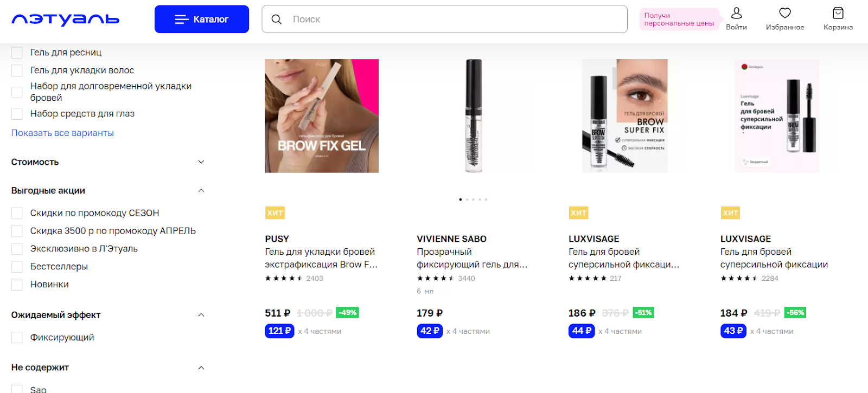Click the 121 ₽ installment badge
868x393 pixels.
(279, 331)
